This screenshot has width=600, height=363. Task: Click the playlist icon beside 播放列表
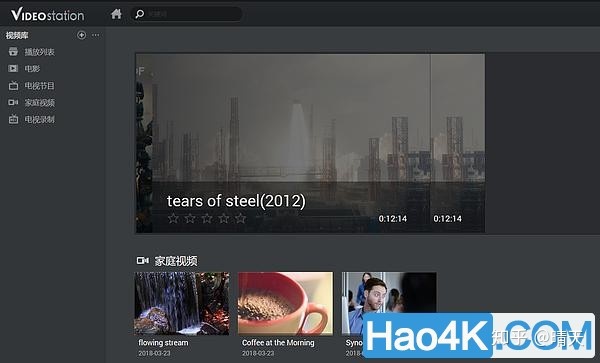(13, 52)
